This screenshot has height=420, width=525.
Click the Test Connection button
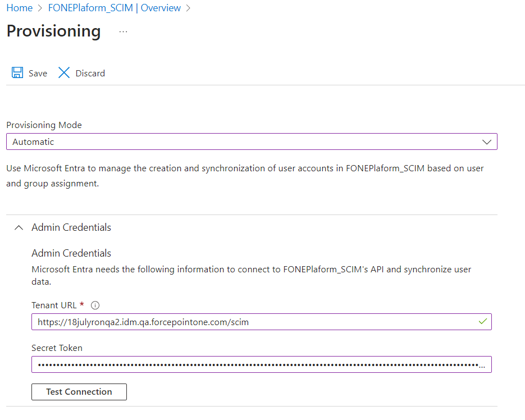click(x=79, y=392)
